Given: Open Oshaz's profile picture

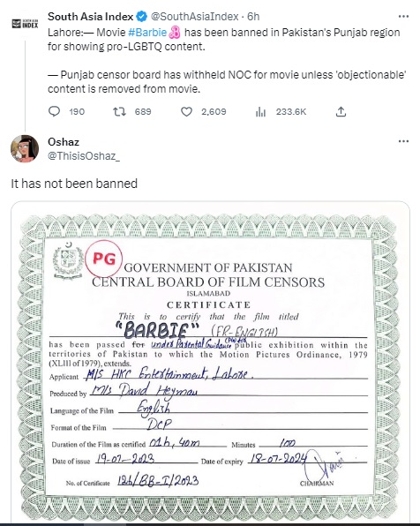Looking at the screenshot, I should tap(25, 148).
